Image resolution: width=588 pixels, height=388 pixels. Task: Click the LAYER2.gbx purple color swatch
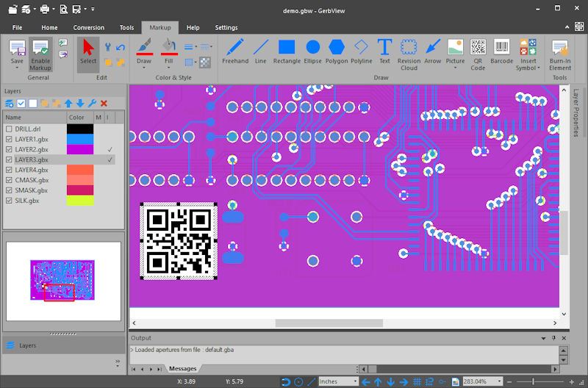(80, 150)
